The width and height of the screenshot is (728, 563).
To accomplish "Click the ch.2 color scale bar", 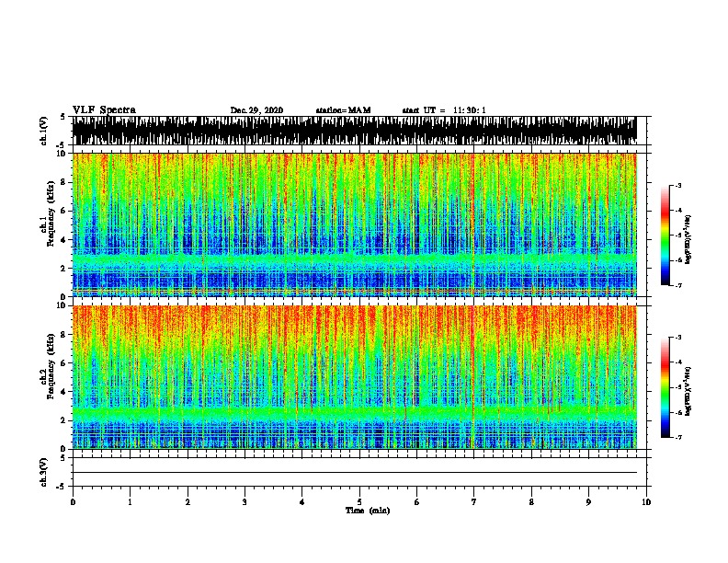I will click(x=665, y=387).
